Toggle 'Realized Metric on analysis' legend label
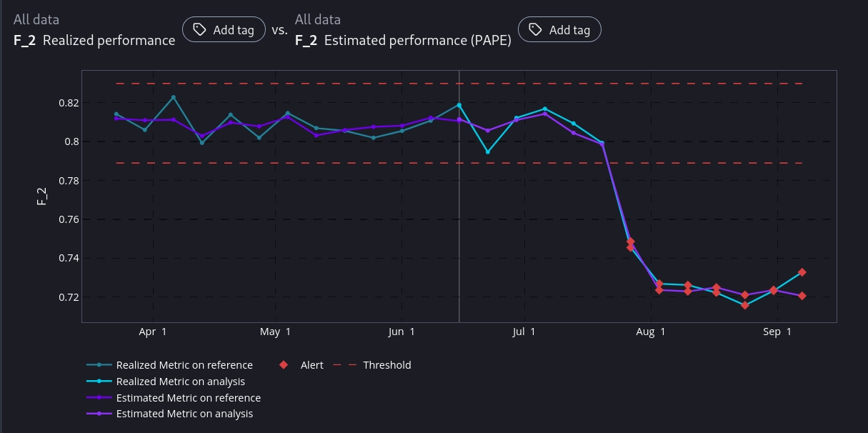This screenshot has height=433, width=868. pos(180,382)
